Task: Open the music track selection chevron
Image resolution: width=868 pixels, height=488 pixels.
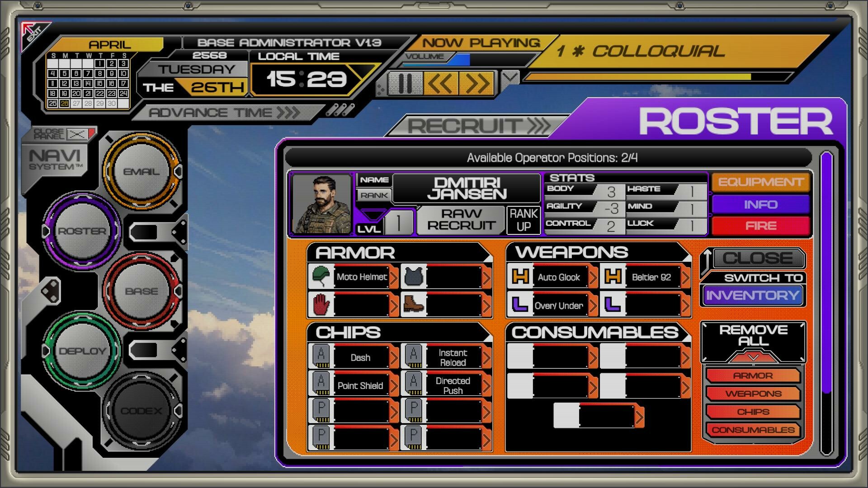Action: 510,77
